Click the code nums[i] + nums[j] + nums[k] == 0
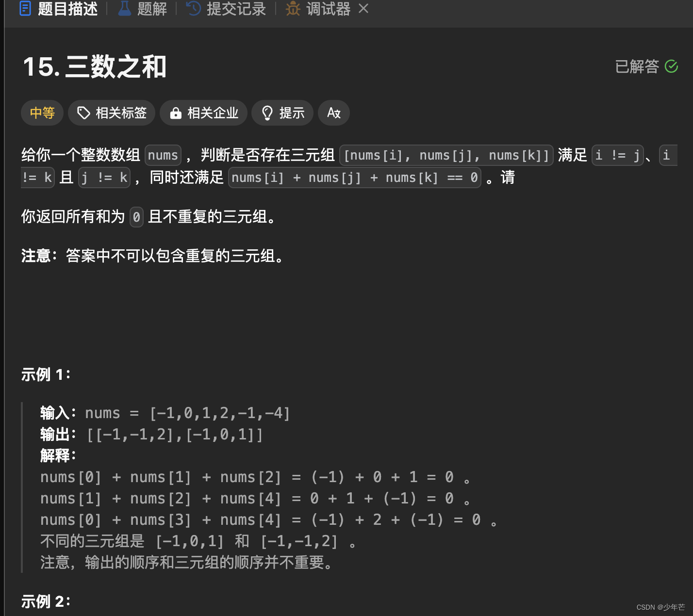The width and height of the screenshot is (693, 616). (x=355, y=178)
